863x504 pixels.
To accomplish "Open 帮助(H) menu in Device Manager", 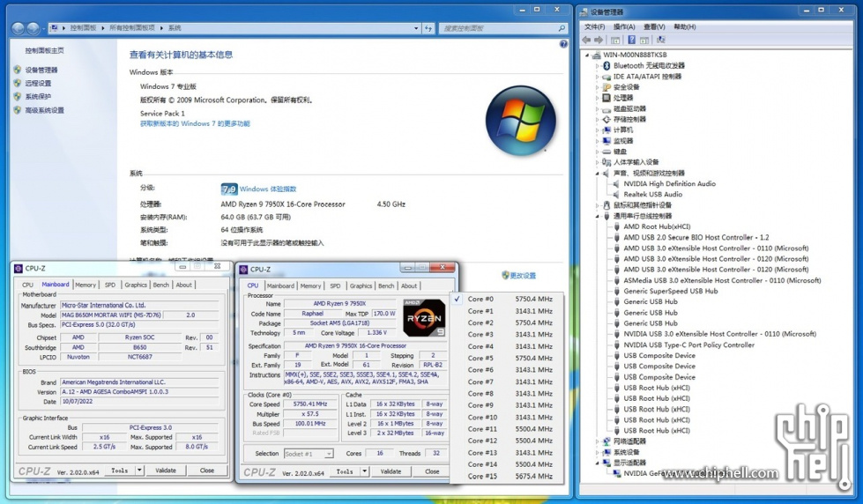I will click(685, 26).
